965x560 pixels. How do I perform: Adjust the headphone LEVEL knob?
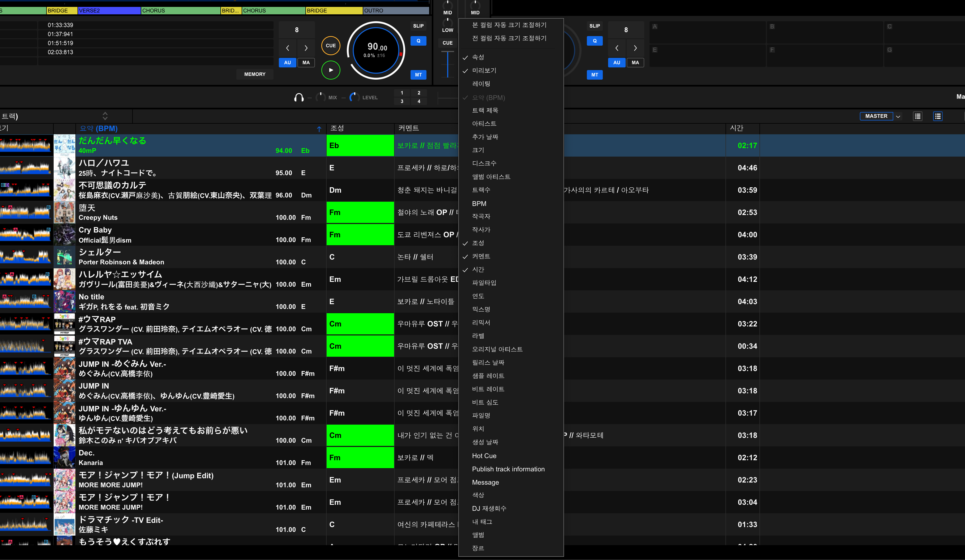pos(354,97)
